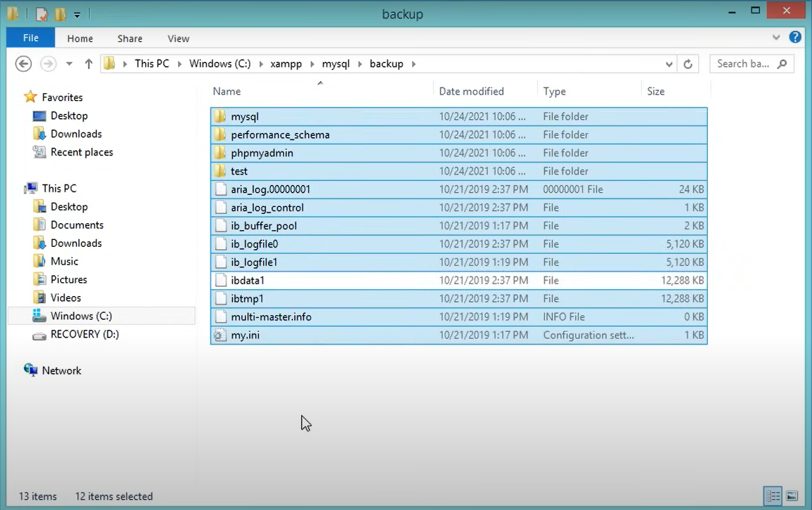
Task: Select the ibdata1 file
Action: coord(247,280)
